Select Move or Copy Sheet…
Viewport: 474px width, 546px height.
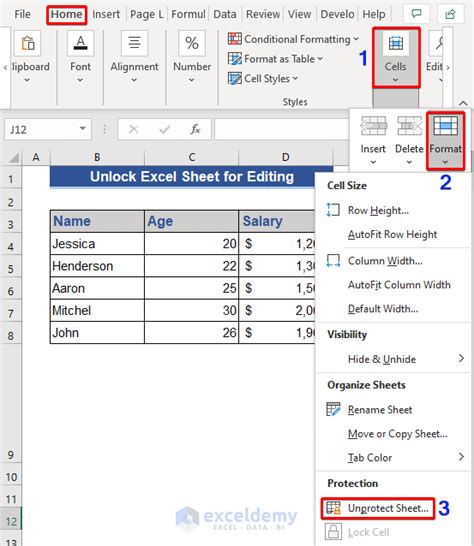point(393,434)
